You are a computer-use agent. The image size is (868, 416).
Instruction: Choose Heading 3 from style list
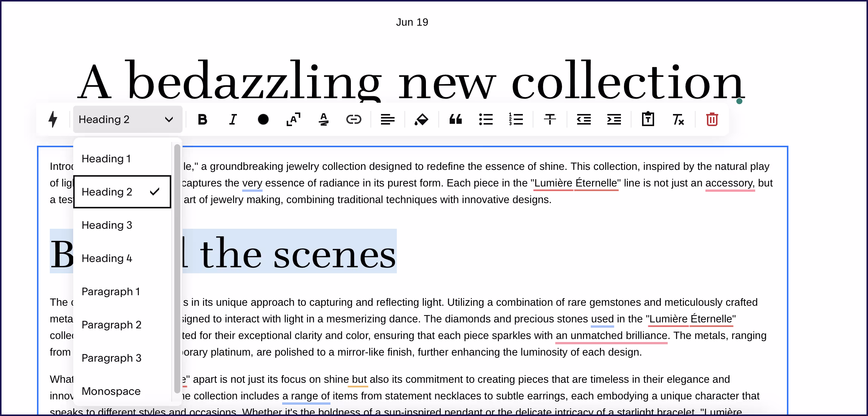pyautogui.click(x=122, y=225)
